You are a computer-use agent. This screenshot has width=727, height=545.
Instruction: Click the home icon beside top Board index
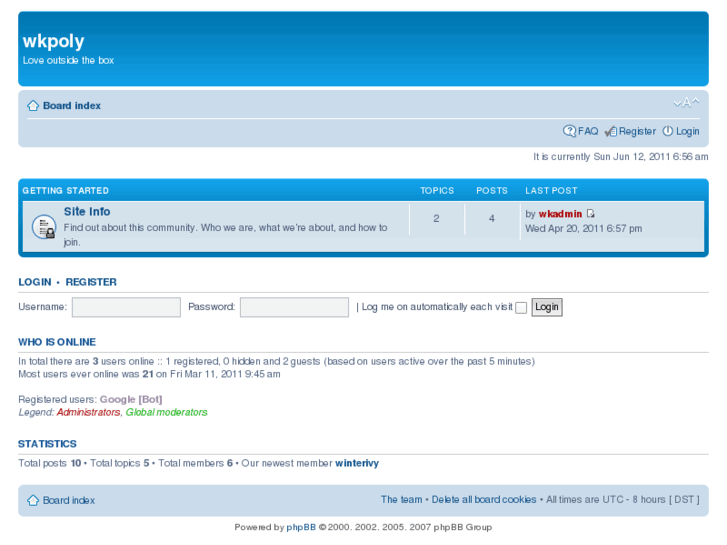pyautogui.click(x=33, y=106)
